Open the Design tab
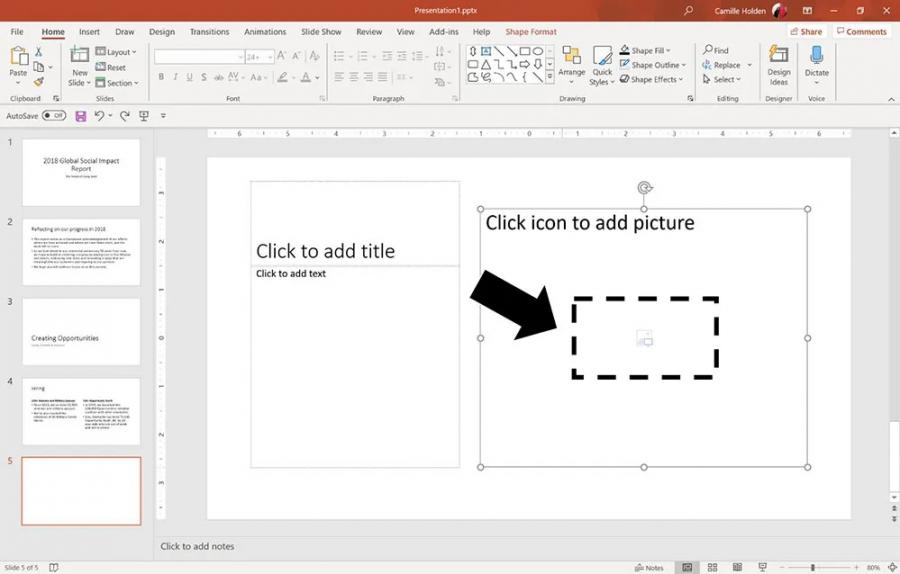This screenshot has width=900, height=574. (x=162, y=32)
